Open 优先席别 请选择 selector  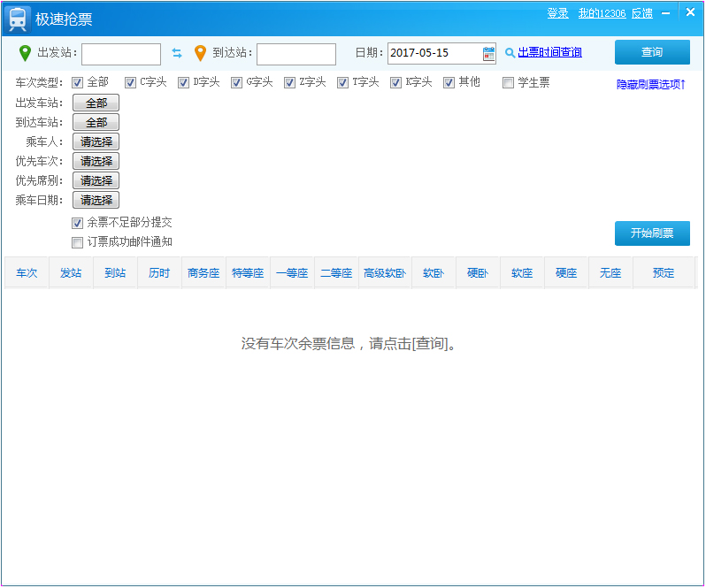coord(96,181)
